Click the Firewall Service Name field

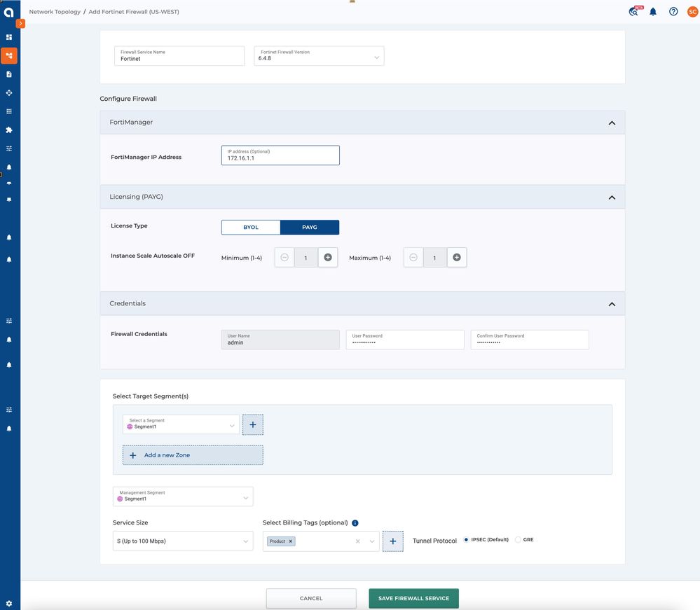pos(179,56)
